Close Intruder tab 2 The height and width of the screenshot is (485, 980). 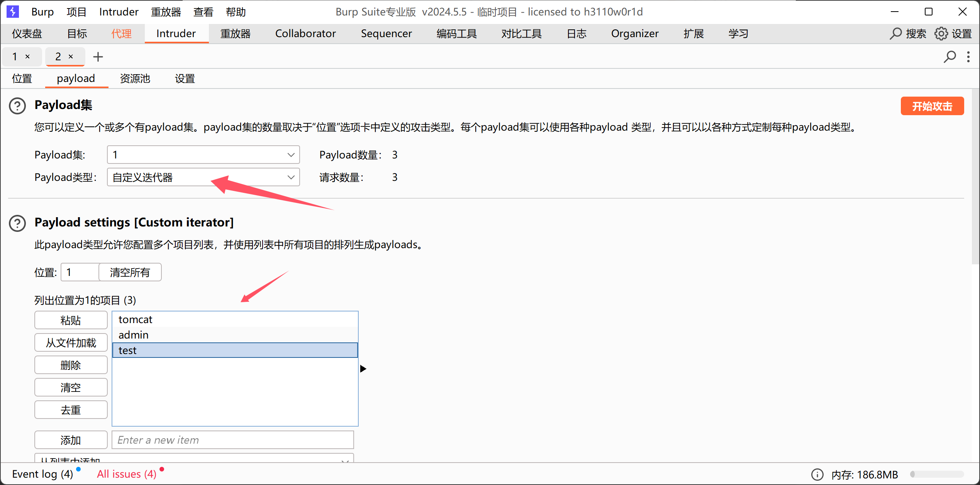coord(71,56)
